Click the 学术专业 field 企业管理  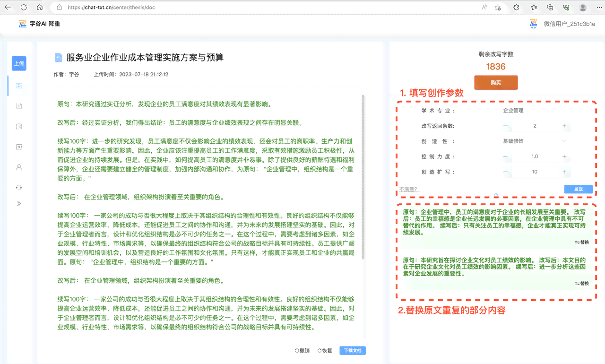pyautogui.click(x=513, y=111)
